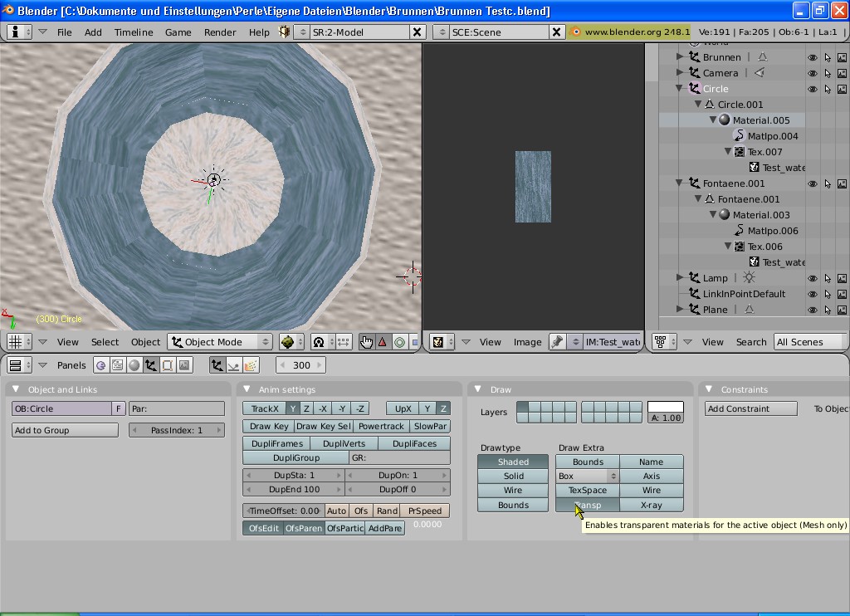
Task: Open the Script context icon in Panels header
Action: click(x=118, y=365)
